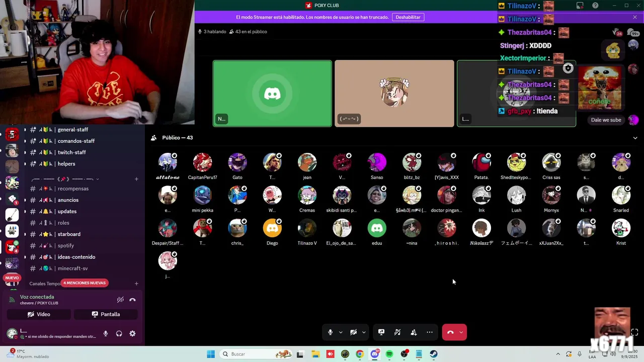Add channel to the pin-emoji category

136,179
